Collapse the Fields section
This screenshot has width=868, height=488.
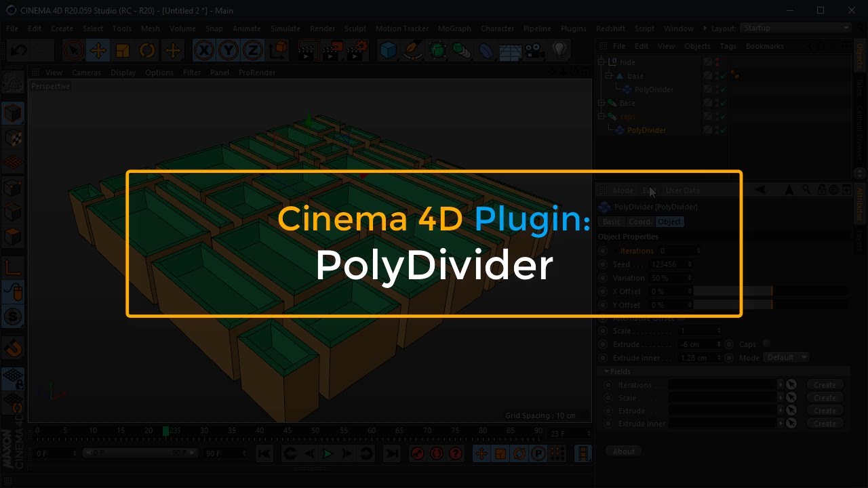coord(607,371)
